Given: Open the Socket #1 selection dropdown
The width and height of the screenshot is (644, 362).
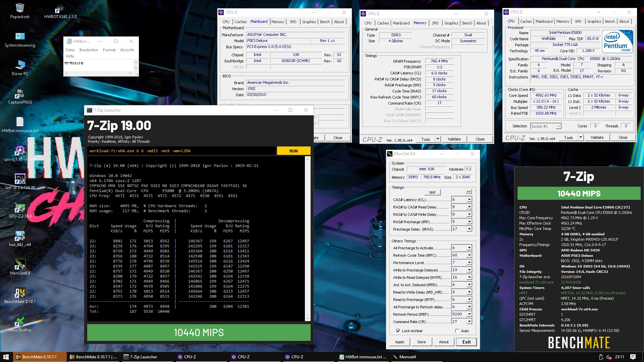Looking at the screenshot, I should tap(558, 126).
